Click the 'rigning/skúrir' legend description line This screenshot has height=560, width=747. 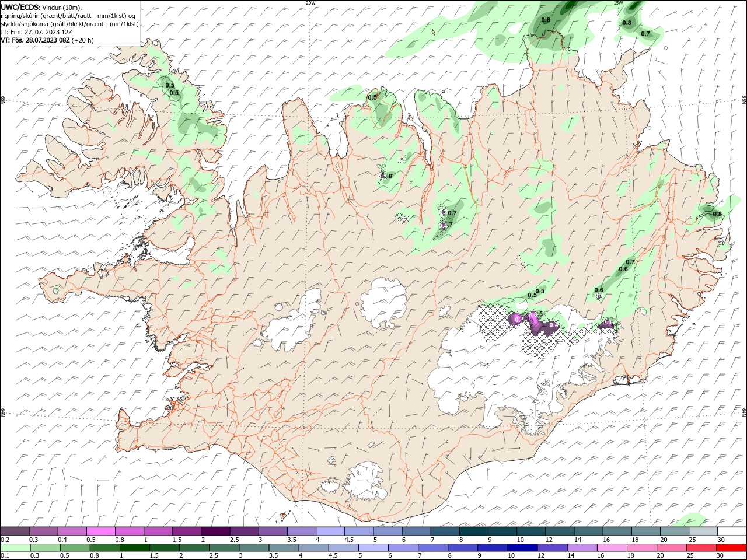click(68, 16)
